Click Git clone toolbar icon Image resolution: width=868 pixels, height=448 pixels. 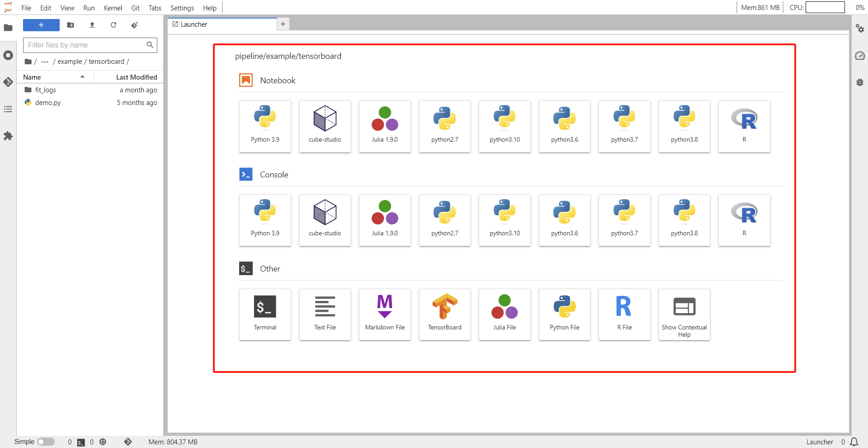point(135,25)
